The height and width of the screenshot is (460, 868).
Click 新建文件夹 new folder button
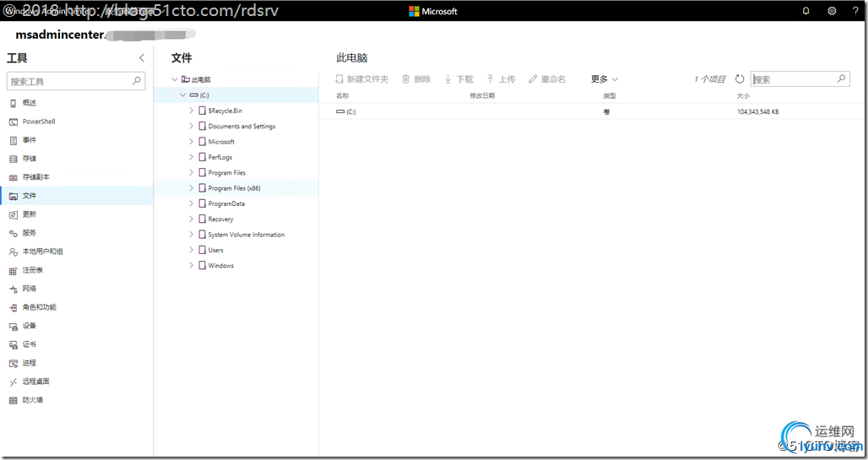[x=362, y=79]
